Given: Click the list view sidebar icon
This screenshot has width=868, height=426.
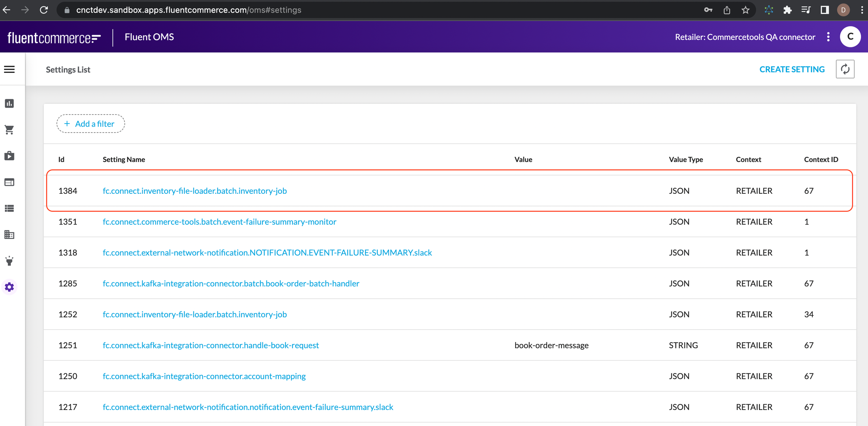Looking at the screenshot, I should point(9,208).
